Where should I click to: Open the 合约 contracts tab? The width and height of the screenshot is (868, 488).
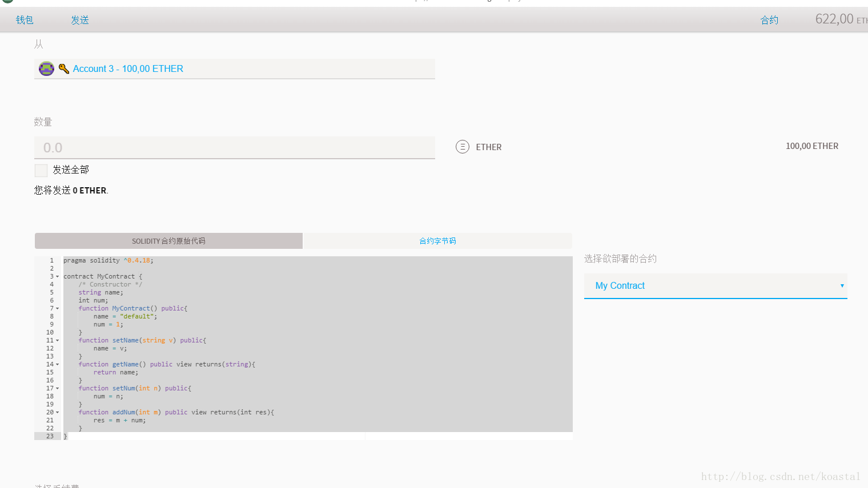pyautogui.click(x=769, y=20)
